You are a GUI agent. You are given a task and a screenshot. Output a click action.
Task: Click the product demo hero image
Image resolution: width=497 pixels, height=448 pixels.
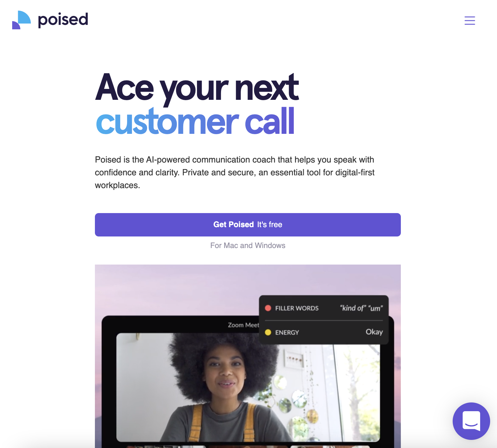[x=248, y=356]
